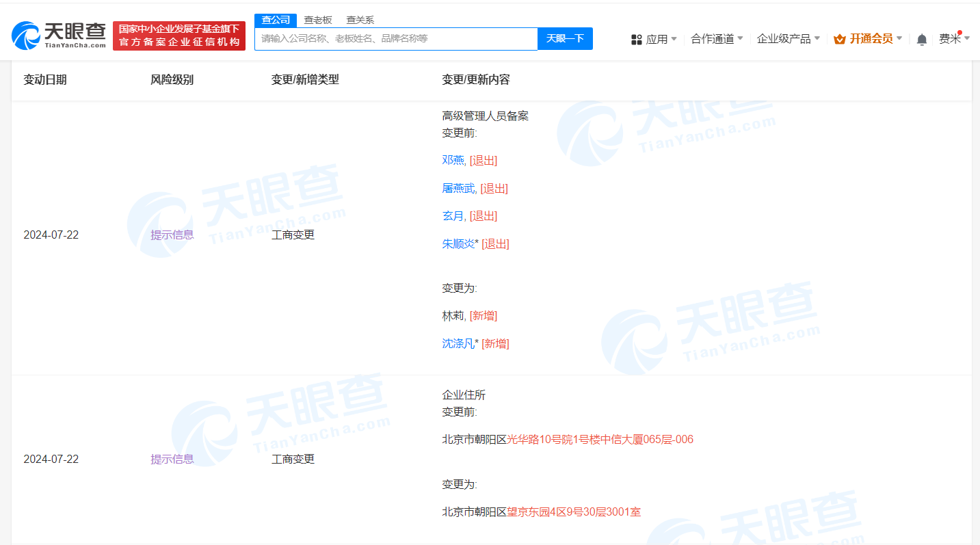Switch to the 查关系 tab

click(360, 20)
